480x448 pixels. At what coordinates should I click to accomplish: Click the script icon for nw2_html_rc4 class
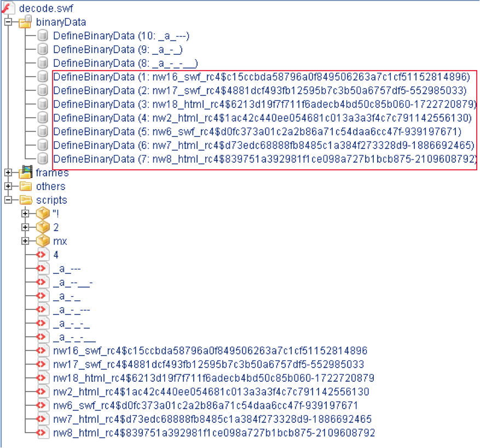tap(43, 392)
